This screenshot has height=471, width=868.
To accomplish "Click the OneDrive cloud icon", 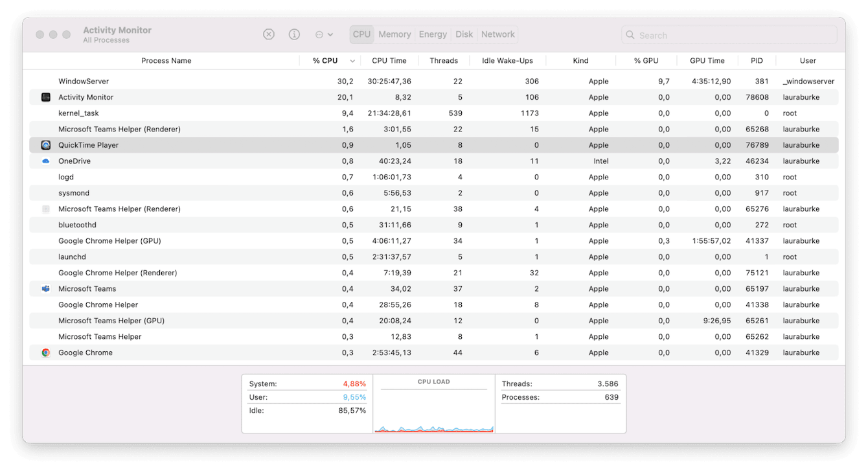I will [45, 161].
